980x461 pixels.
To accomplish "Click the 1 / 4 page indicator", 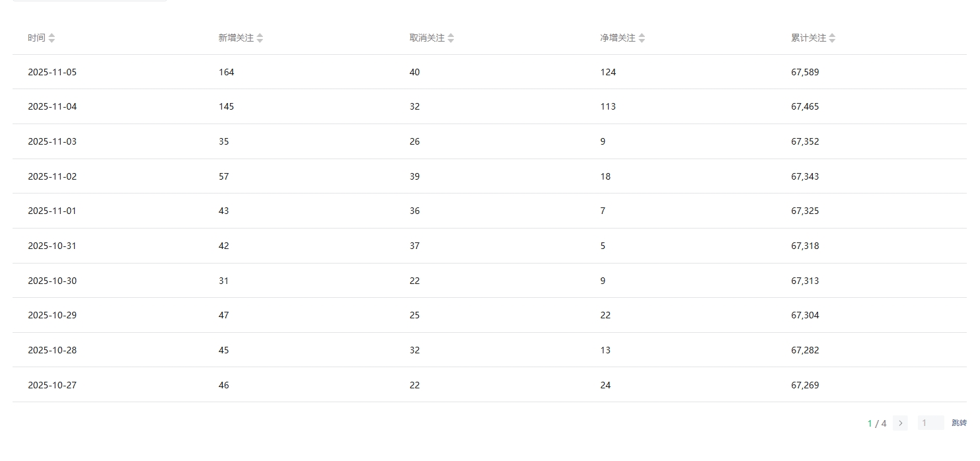I will 876,423.
